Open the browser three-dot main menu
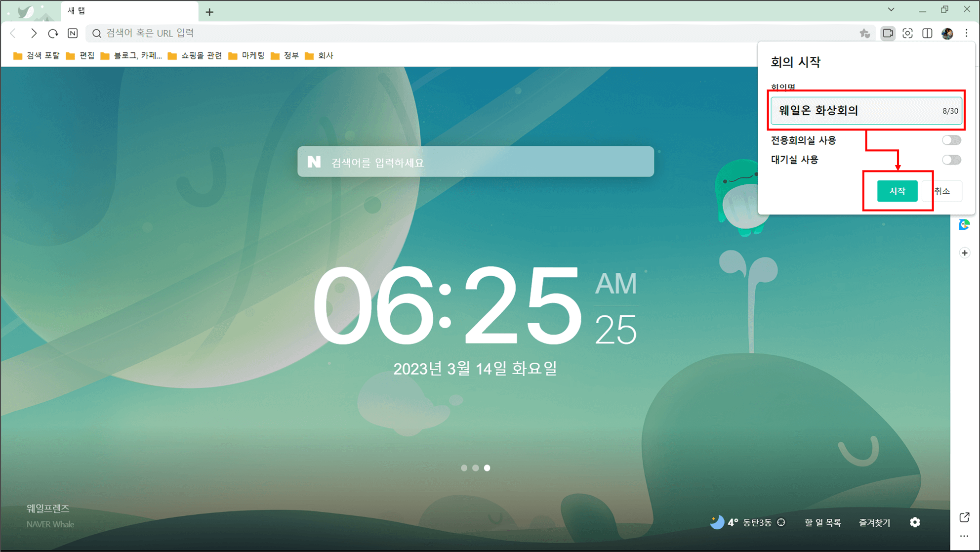Screen dimensions: 980x552 click(x=967, y=33)
